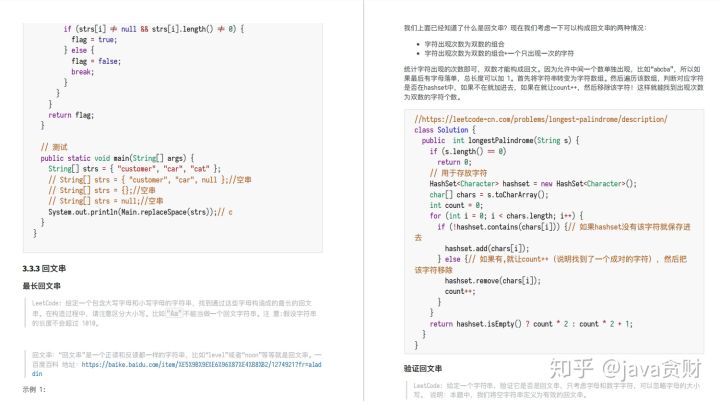This screenshot has width=720, height=401.
Task: Click the text "示例 1:"
Action: coord(34,390)
